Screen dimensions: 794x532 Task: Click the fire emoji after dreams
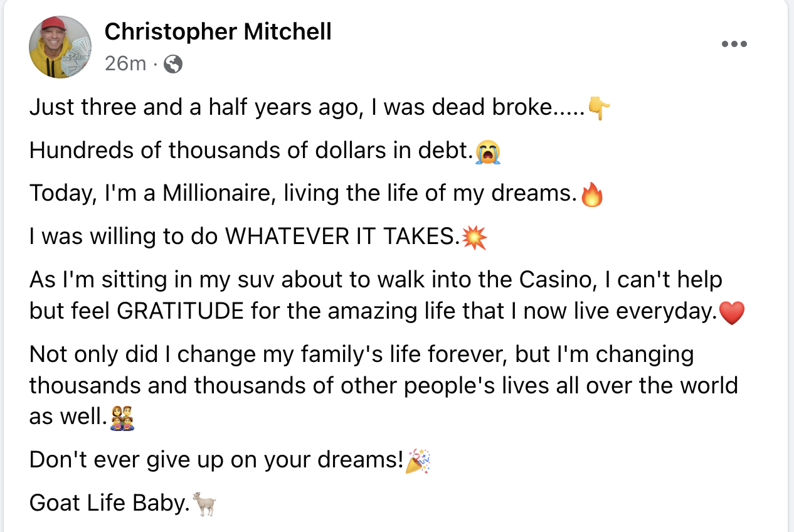pos(592,194)
